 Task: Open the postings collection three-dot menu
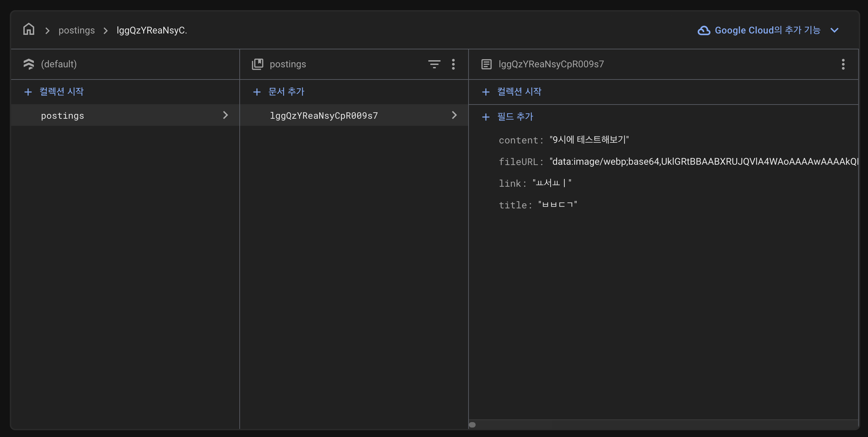click(x=453, y=64)
